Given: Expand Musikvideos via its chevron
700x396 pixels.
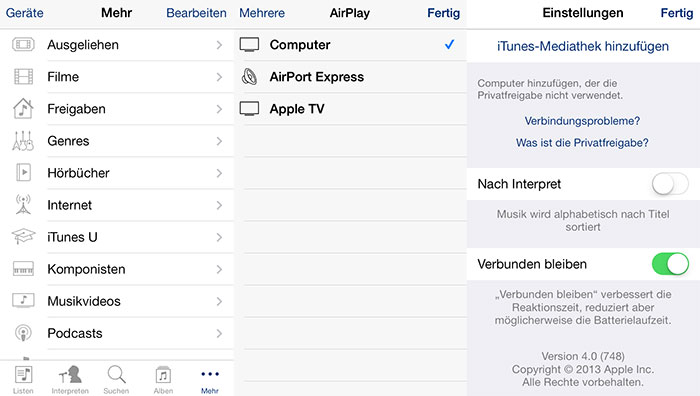Looking at the screenshot, I should pyautogui.click(x=219, y=301).
